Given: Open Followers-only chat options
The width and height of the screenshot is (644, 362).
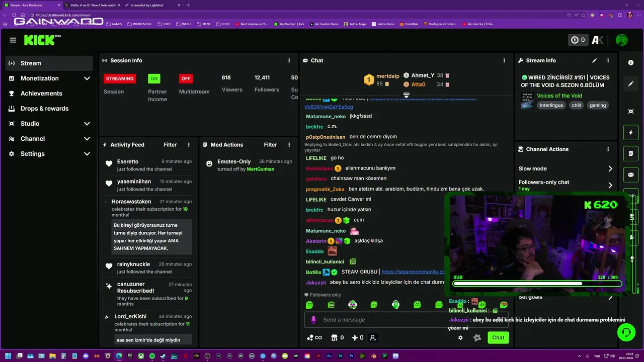Looking at the screenshot, I should 566,185.
